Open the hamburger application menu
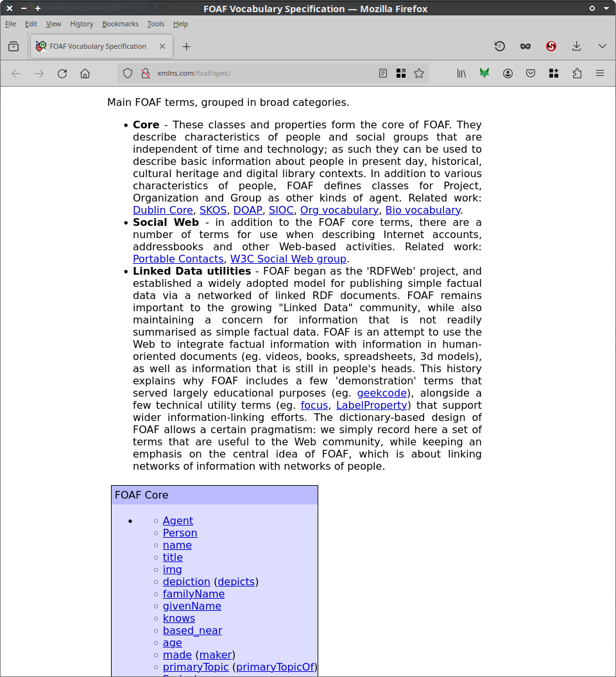 point(600,74)
